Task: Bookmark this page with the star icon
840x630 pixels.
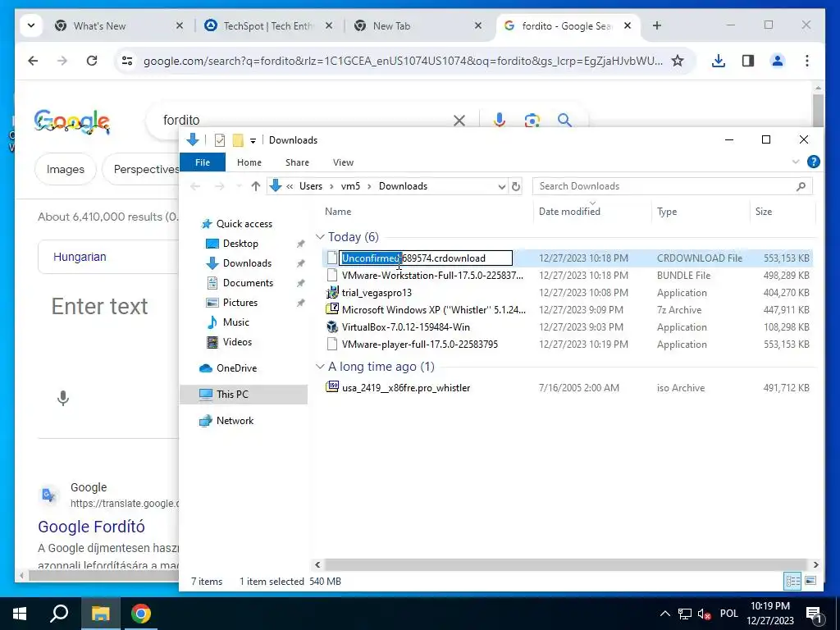Action: click(678, 61)
